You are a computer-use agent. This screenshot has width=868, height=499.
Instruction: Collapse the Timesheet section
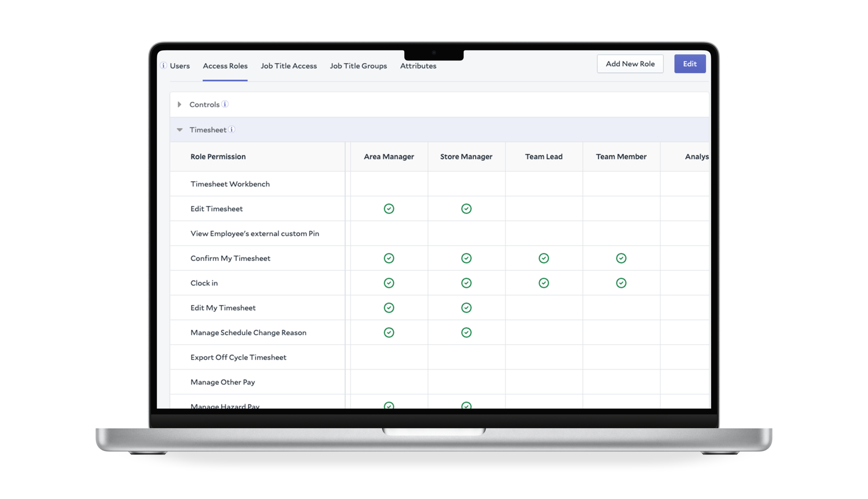point(180,129)
